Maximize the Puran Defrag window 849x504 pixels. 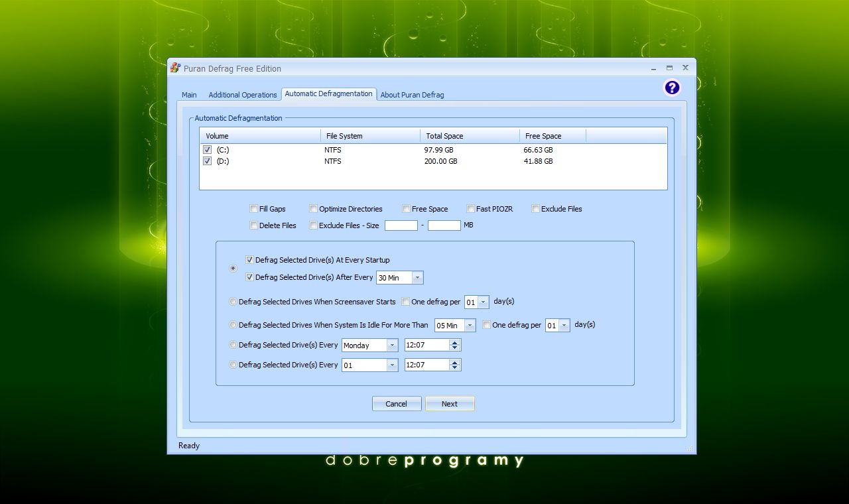[x=669, y=68]
